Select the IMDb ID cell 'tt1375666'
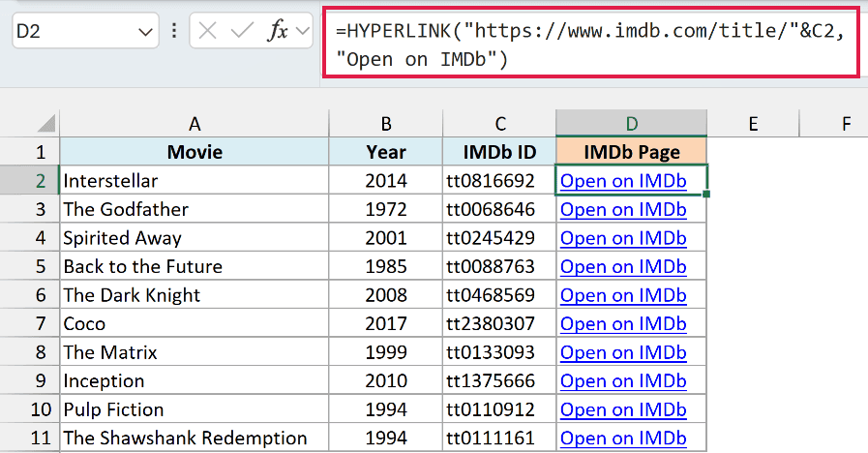 [x=500, y=381]
